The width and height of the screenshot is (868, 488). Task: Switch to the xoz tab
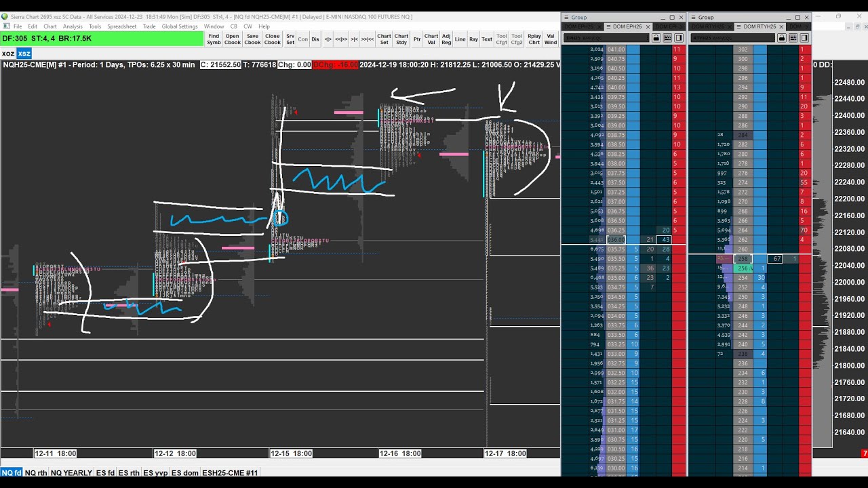click(x=8, y=54)
